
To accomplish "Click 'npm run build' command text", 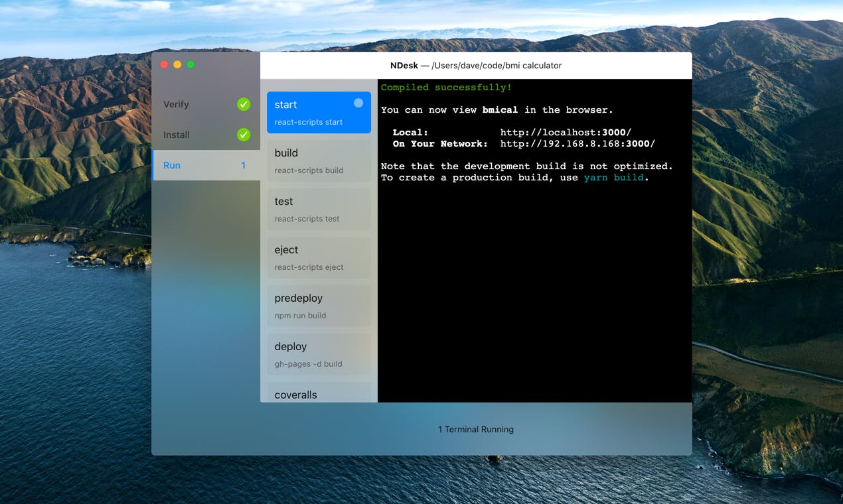I will click(300, 316).
